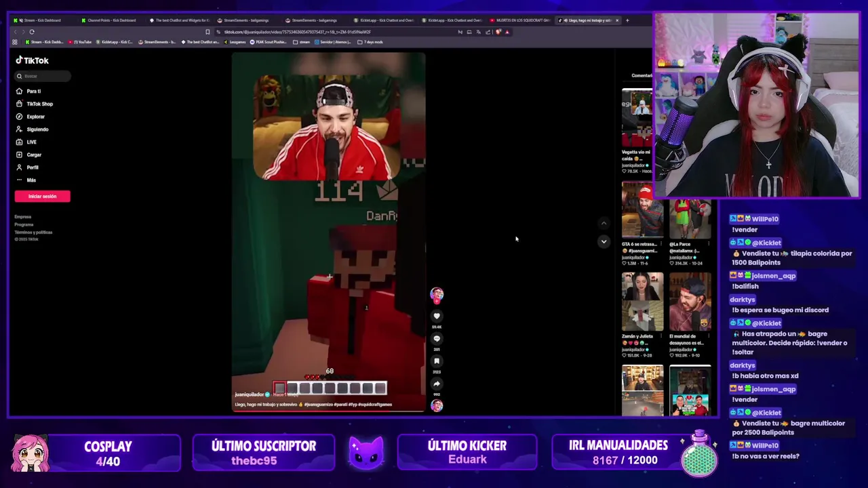The image size is (868, 488).
Task: Switch to 'MUERTES EN LOS SQUIDCRAFT' tab
Action: pos(519,20)
